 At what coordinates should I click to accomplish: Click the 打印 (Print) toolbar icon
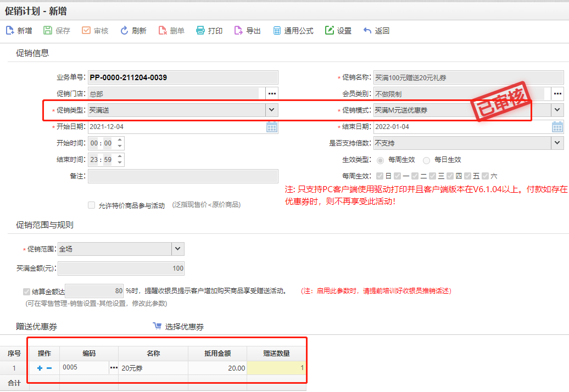pyautogui.click(x=200, y=31)
